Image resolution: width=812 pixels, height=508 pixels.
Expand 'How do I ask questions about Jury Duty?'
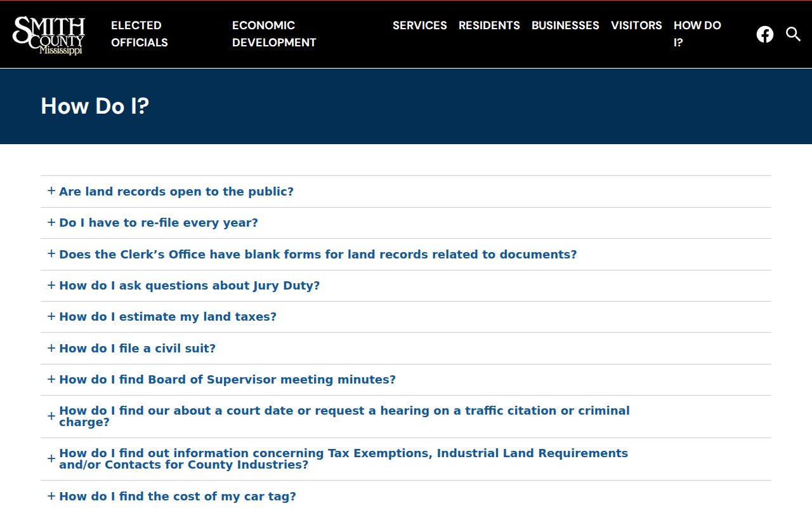pyautogui.click(x=189, y=286)
